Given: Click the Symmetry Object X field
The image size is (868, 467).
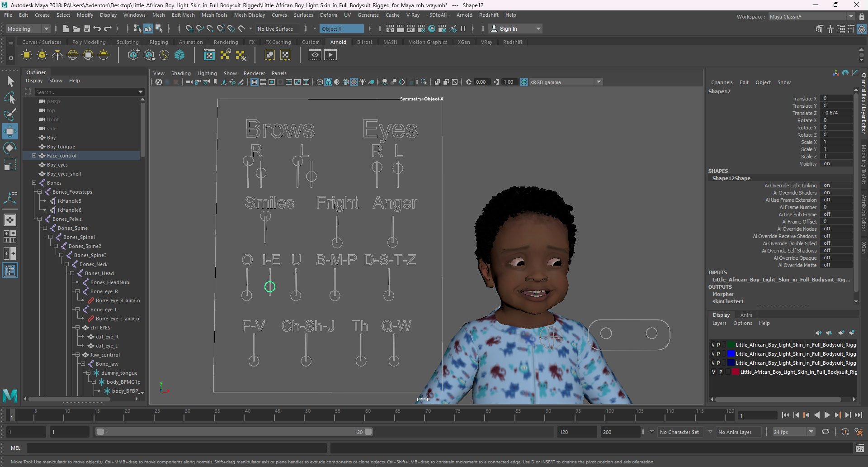Looking at the screenshot, I should click(342, 29).
